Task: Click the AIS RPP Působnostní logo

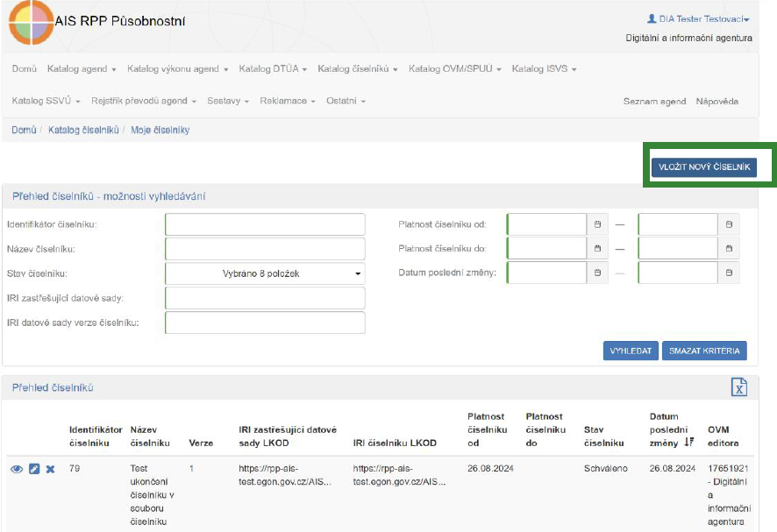Action: [32, 22]
